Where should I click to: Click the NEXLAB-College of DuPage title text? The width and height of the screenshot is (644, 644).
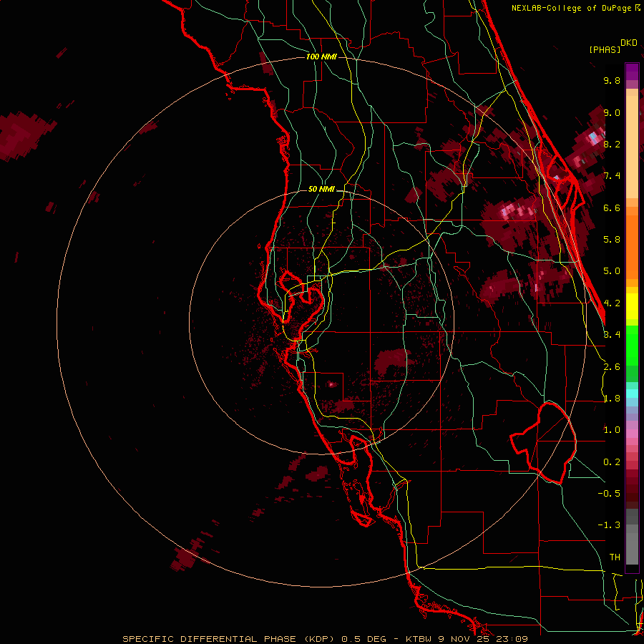[571, 8]
